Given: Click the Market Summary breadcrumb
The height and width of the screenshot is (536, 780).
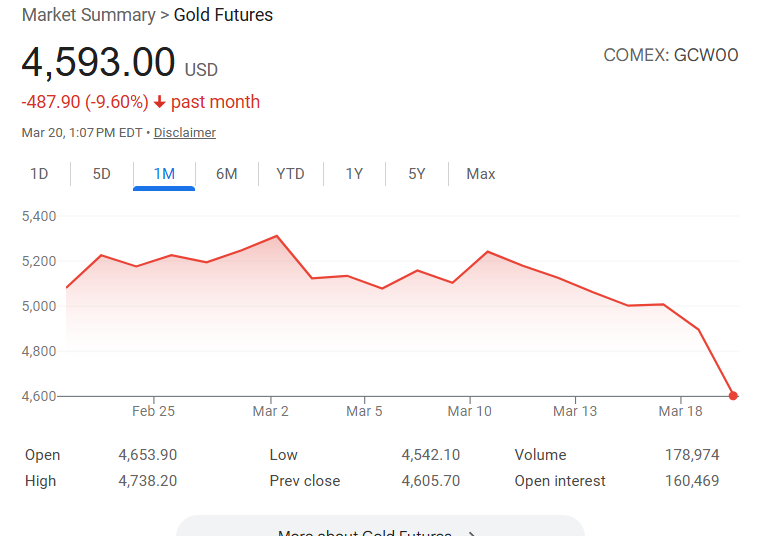Looking at the screenshot, I should (x=88, y=15).
